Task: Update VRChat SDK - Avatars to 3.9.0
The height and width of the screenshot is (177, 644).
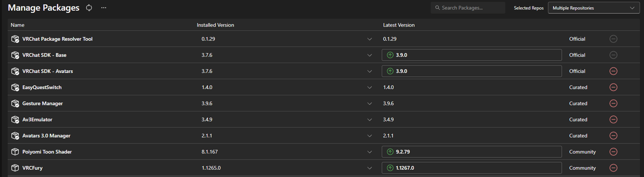Action: pyautogui.click(x=471, y=71)
